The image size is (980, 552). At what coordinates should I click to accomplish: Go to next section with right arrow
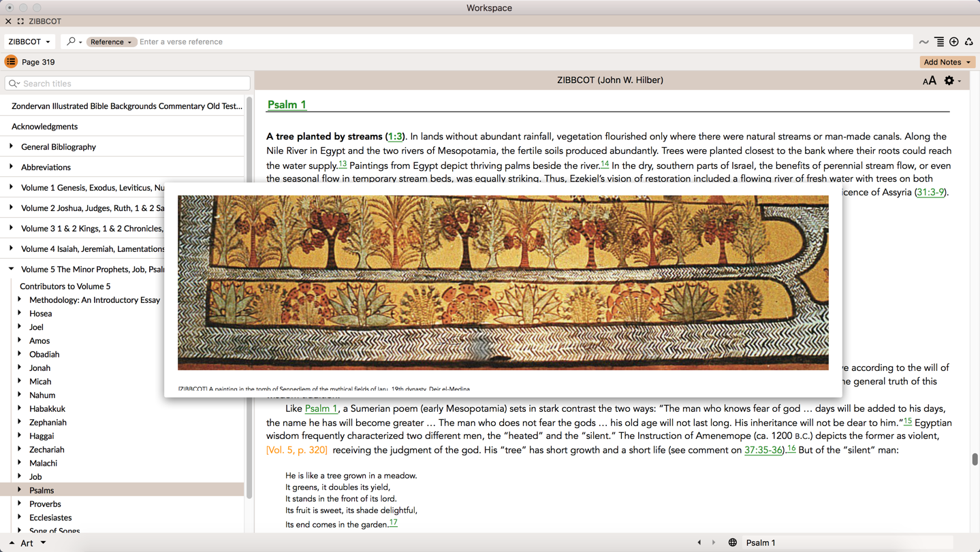click(714, 542)
